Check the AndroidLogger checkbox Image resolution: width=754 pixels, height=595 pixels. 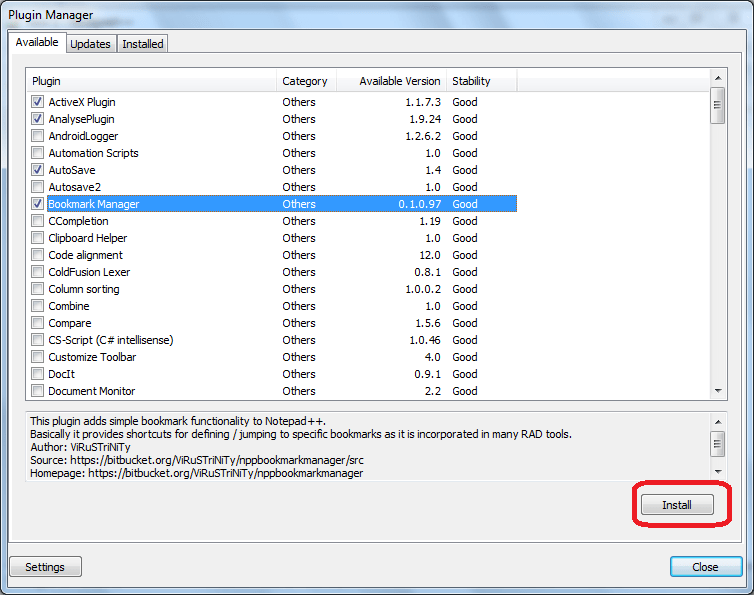[x=38, y=136]
